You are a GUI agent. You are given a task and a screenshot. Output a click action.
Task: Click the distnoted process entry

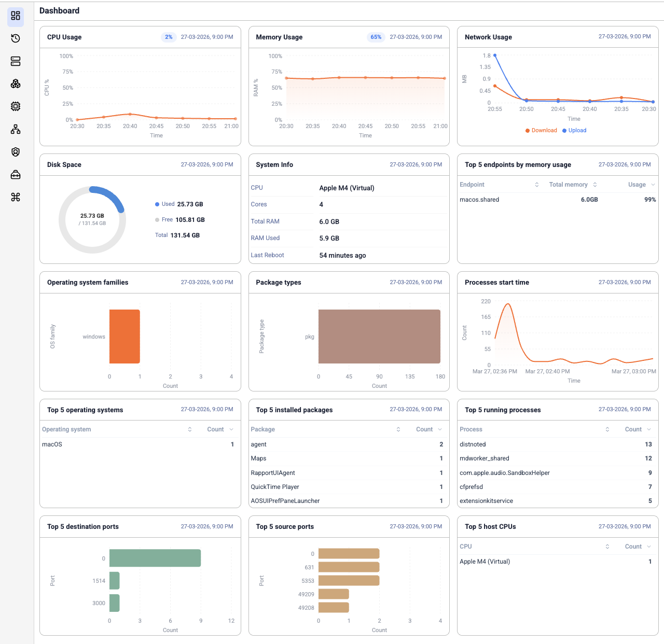[x=473, y=444]
